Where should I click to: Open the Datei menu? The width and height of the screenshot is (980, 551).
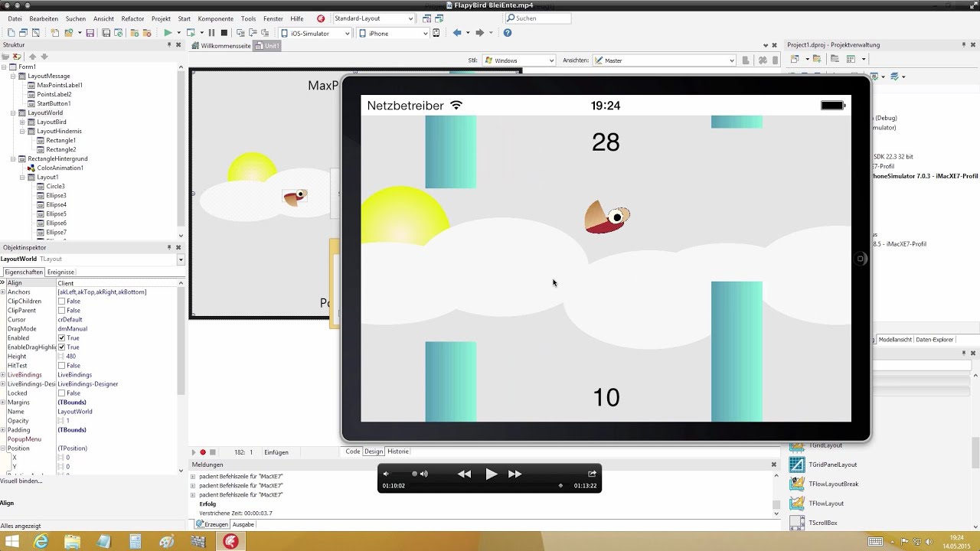tap(15, 18)
